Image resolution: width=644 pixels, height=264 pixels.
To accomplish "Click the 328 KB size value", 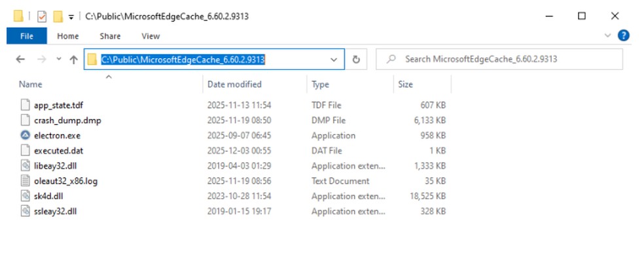I will coord(433,212).
